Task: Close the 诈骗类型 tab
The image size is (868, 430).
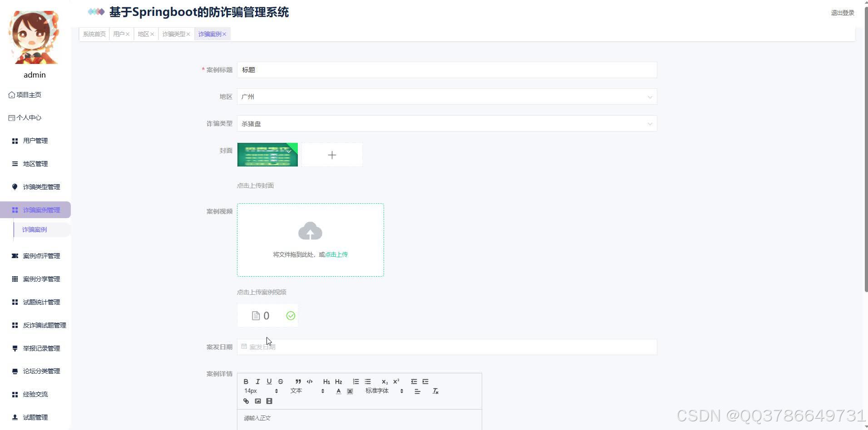Action: [188, 34]
